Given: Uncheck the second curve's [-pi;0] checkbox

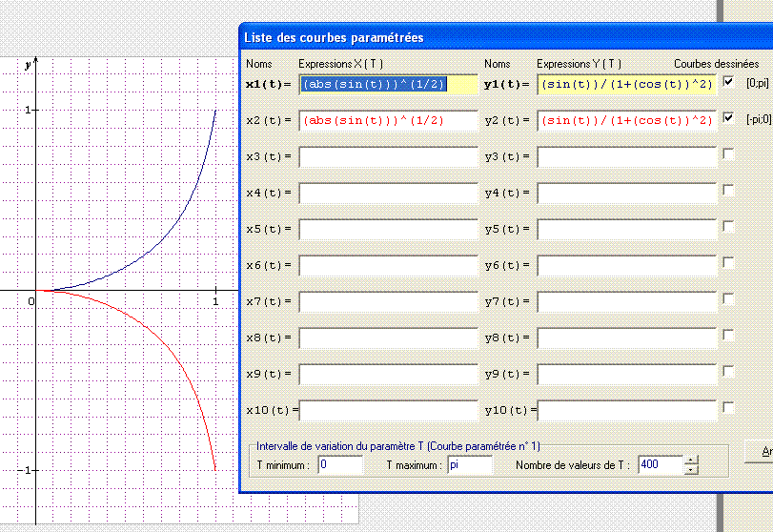Looking at the screenshot, I should pyautogui.click(x=728, y=118).
